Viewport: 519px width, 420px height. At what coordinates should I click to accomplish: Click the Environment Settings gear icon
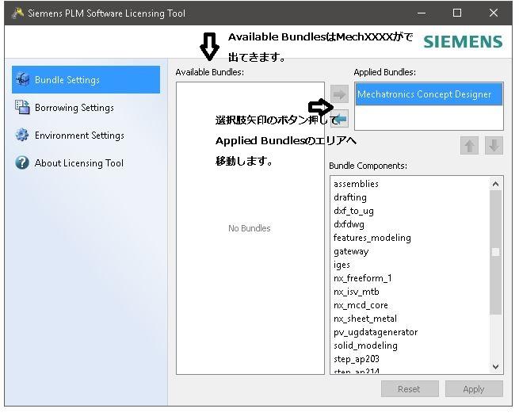22,135
